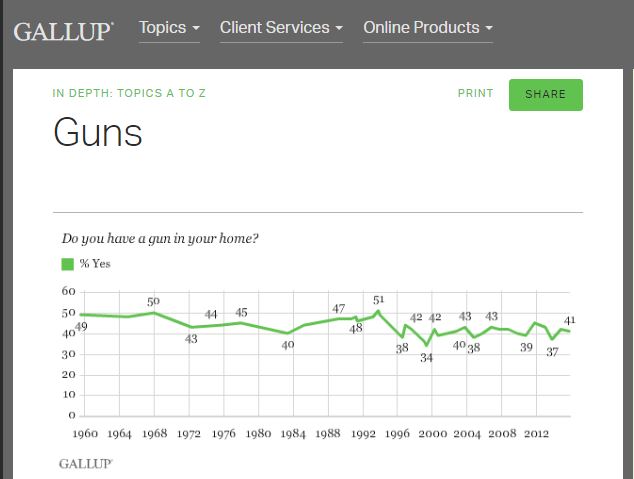
Task: Click the 2008 x-axis label
Action: (x=502, y=434)
